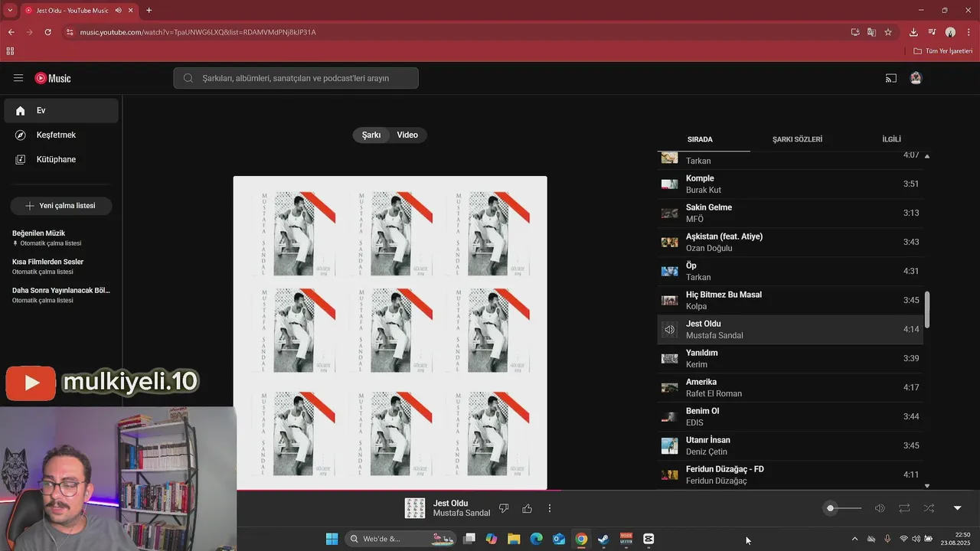
Task: Open Daha Sonra Yayınlanacak playlist
Action: point(61,295)
